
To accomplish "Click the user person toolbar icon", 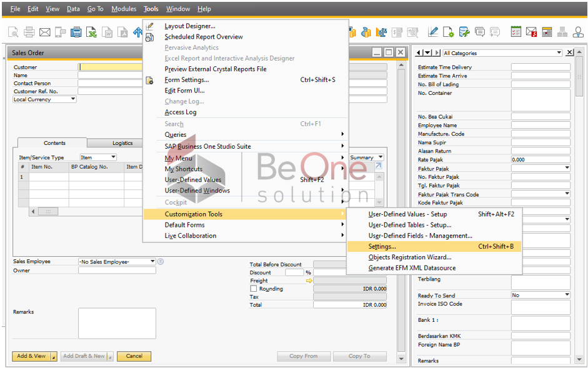I will [578, 32].
